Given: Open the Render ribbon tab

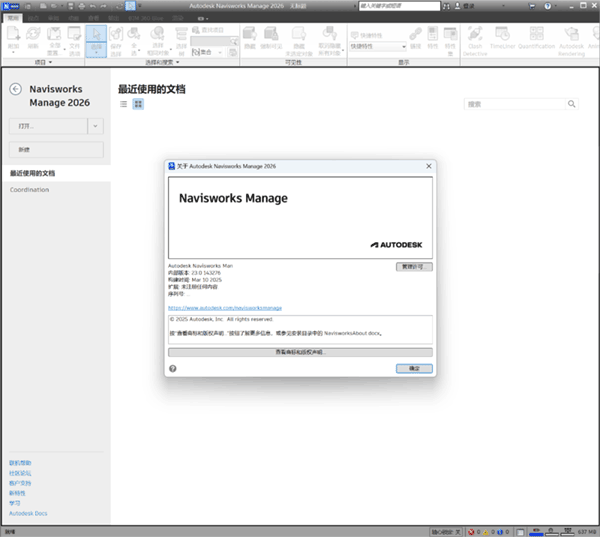Looking at the screenshot, I should click(x=178, y=18).
